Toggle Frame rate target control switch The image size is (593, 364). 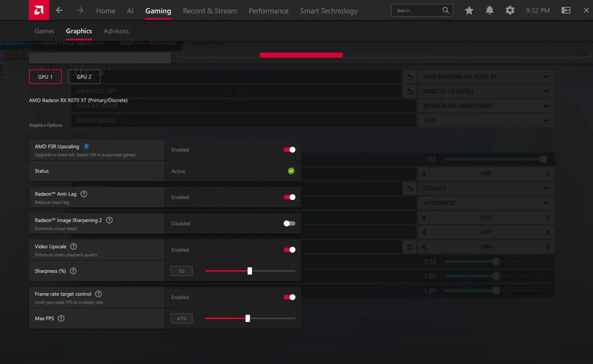click(x=289, y=297)
